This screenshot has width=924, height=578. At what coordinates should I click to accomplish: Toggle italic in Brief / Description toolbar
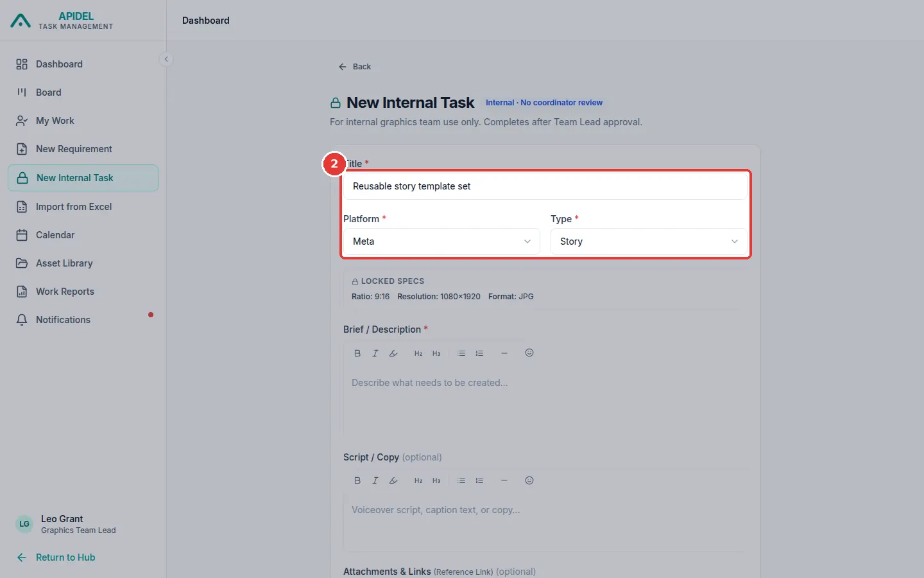pos(375,353)
